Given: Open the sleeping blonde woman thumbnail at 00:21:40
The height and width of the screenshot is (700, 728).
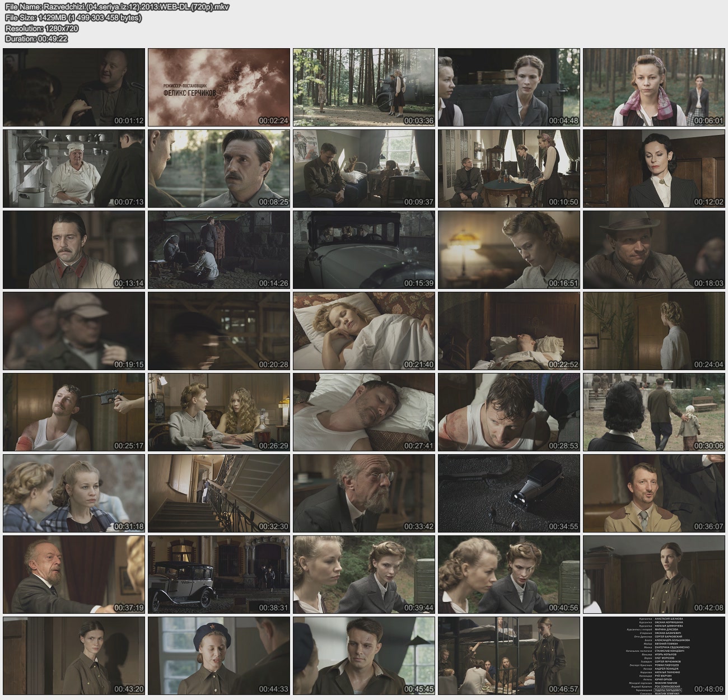Looking at the screenshot, I should (x=364, y=331).
